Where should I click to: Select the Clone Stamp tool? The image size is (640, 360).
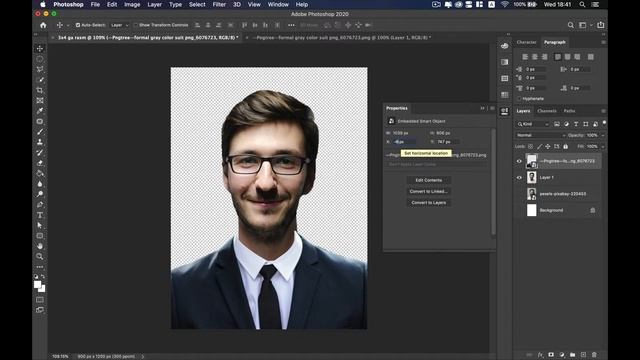tap(40, 142)
